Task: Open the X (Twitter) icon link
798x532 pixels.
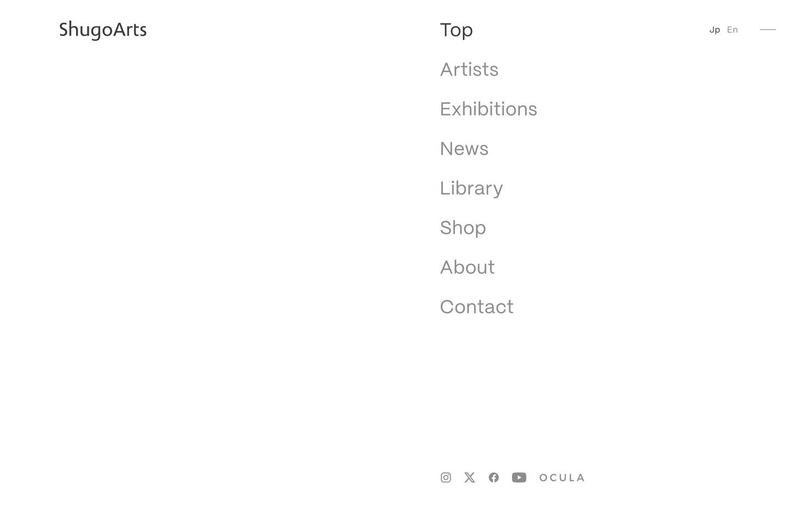Action: point(470,478)
